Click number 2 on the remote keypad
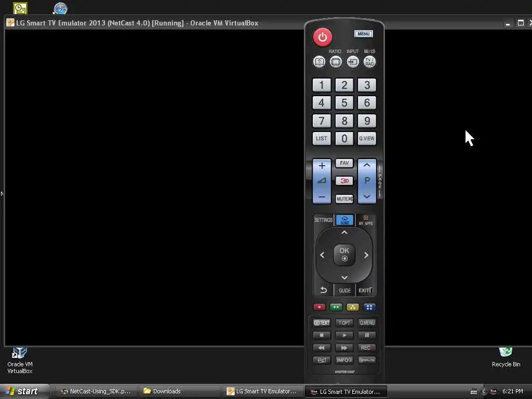This screenshot has width=532, height=399. point(344,85)
